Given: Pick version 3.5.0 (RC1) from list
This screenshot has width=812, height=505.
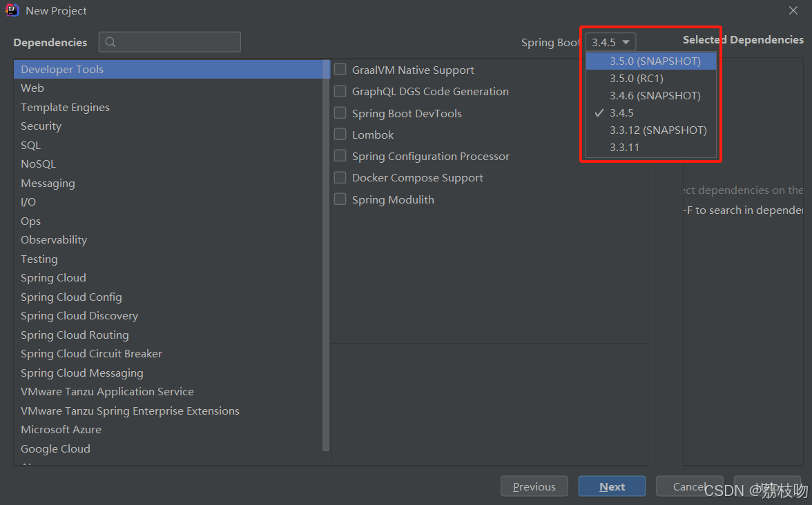Looking at the screenshot, I should coord(651,78).
